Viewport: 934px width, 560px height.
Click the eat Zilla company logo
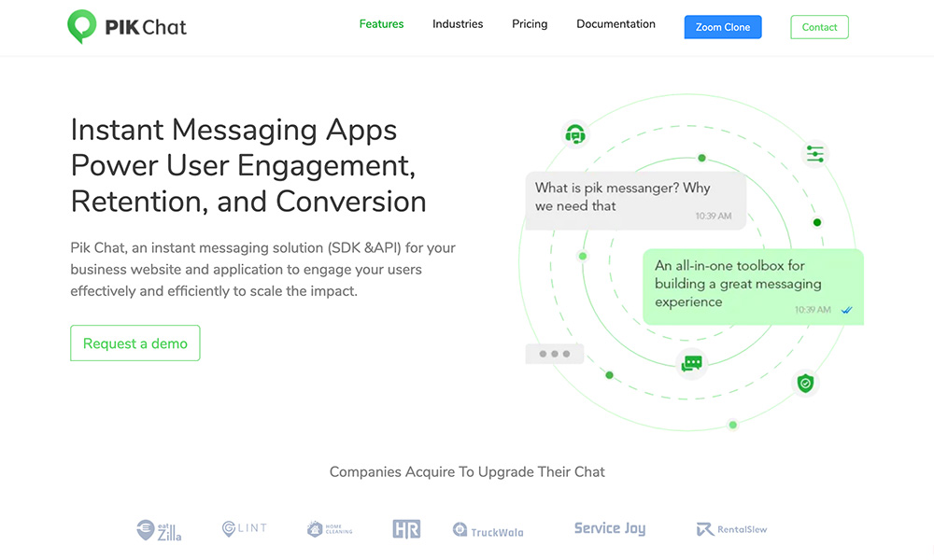coord(159,530)
